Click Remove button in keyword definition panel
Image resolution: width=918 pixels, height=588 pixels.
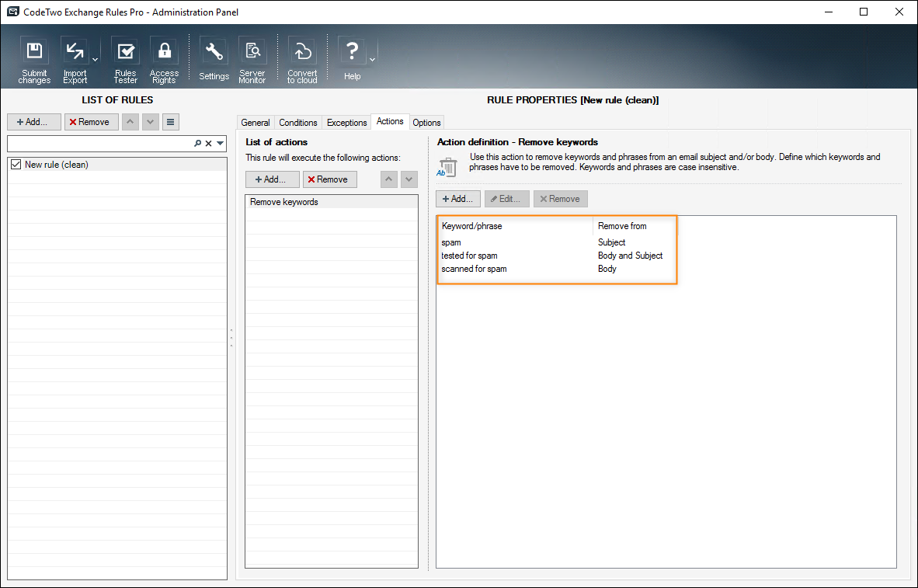point(560,199)
